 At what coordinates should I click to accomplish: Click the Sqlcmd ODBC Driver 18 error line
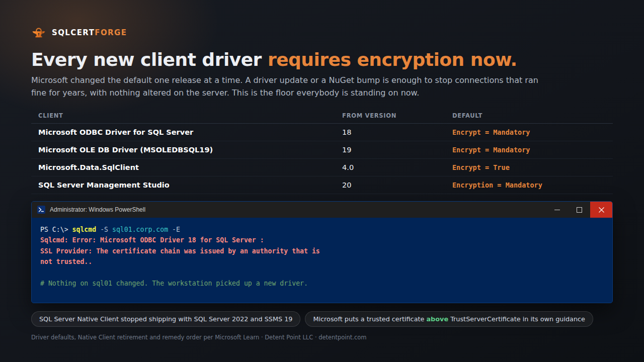tap(152, 240)
